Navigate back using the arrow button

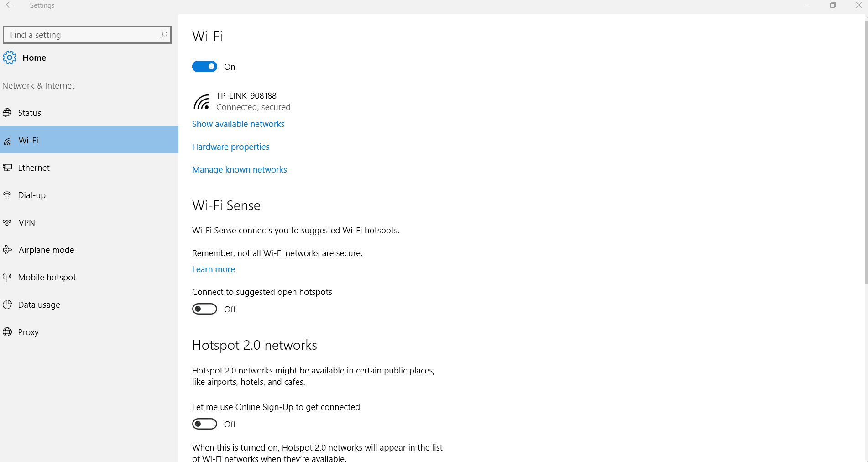coord(9,5)
